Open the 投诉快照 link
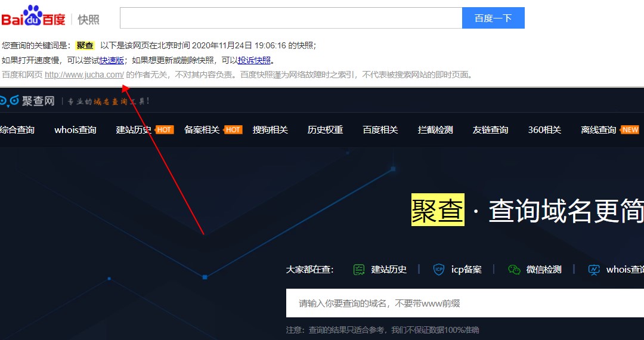644x340 pixels. 254,61
